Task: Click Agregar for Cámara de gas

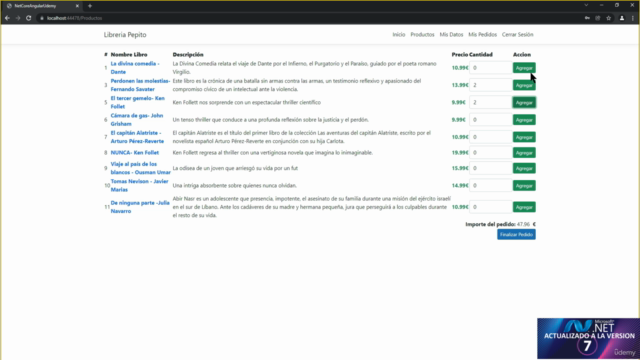Action: 524,120
